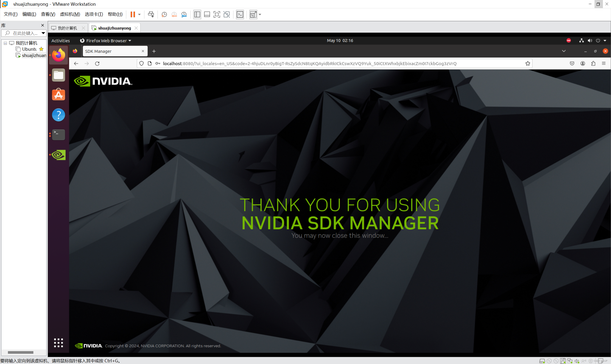Toggle the thumbnail bar view button
611x364 pixels.
207,15
